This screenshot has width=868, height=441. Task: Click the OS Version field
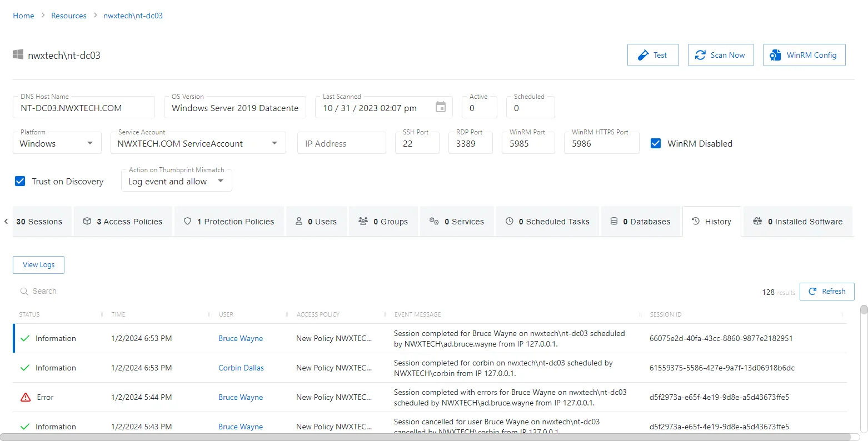(x=235, y=107)
